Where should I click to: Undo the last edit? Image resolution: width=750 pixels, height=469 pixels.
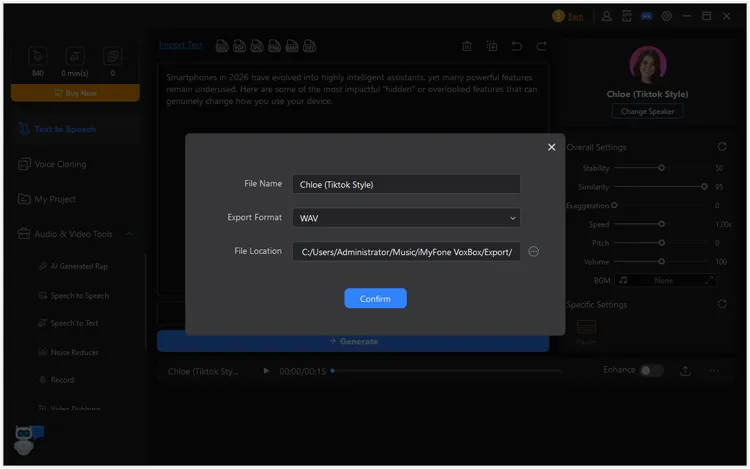(517, 46)
